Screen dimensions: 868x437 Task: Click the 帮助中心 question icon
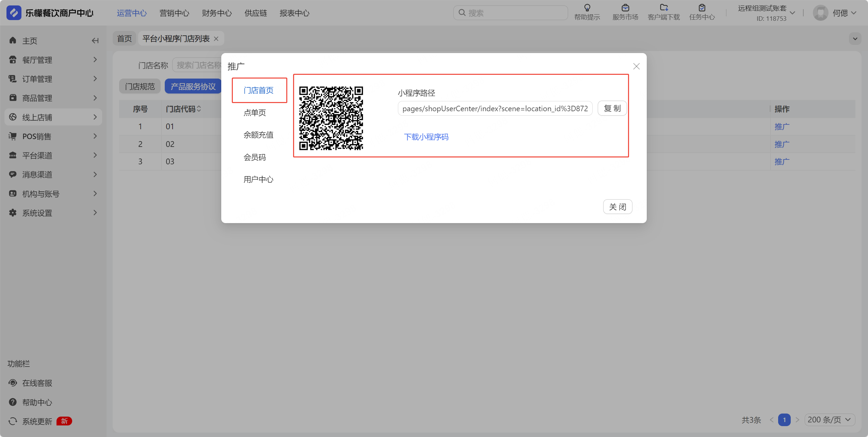coord(13,402)
